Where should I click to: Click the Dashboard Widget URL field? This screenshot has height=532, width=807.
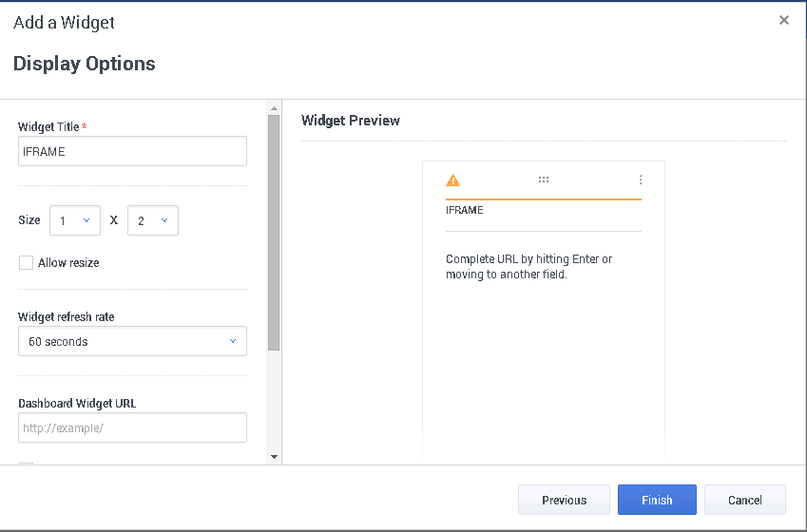tap(132, 427)
